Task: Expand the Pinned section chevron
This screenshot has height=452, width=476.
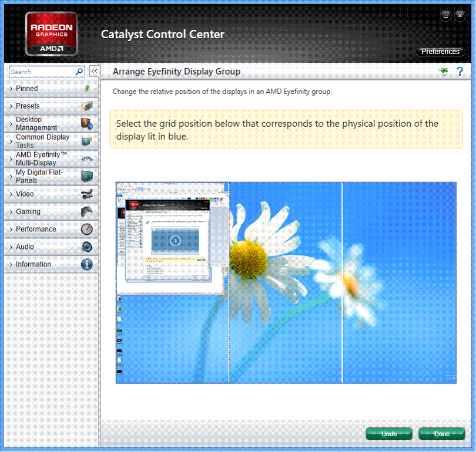Action: [11, 89]
